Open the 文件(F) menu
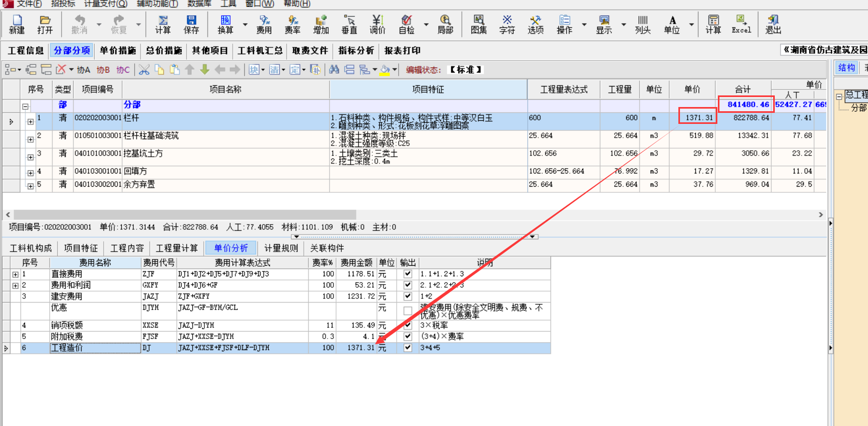 point(28,4)
